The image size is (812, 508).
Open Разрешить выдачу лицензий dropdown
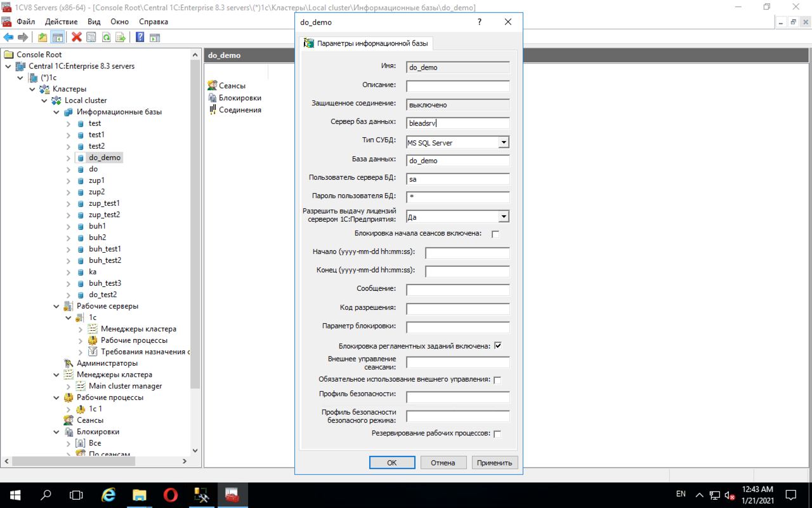pyautogui.click(x=504, y=217)
